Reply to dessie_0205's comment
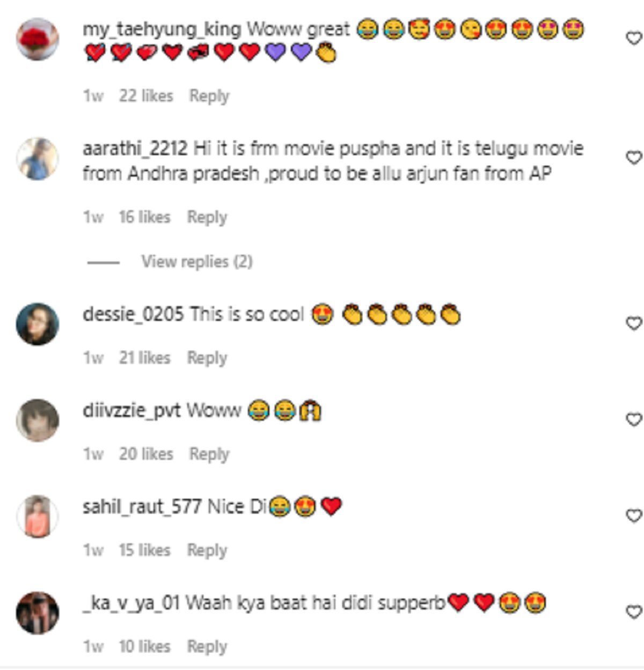This screenshot has height=670, width=644. tap(207, 358)
